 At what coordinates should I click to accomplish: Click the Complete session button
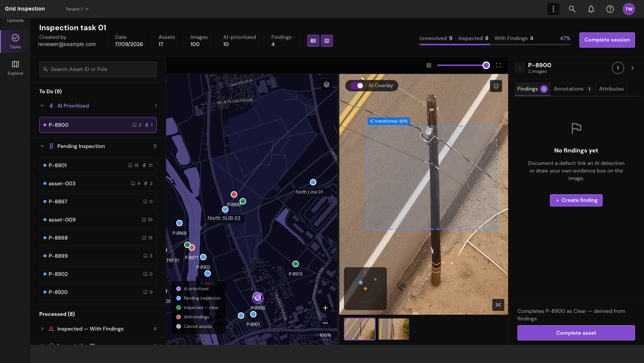tap(607, 40)
